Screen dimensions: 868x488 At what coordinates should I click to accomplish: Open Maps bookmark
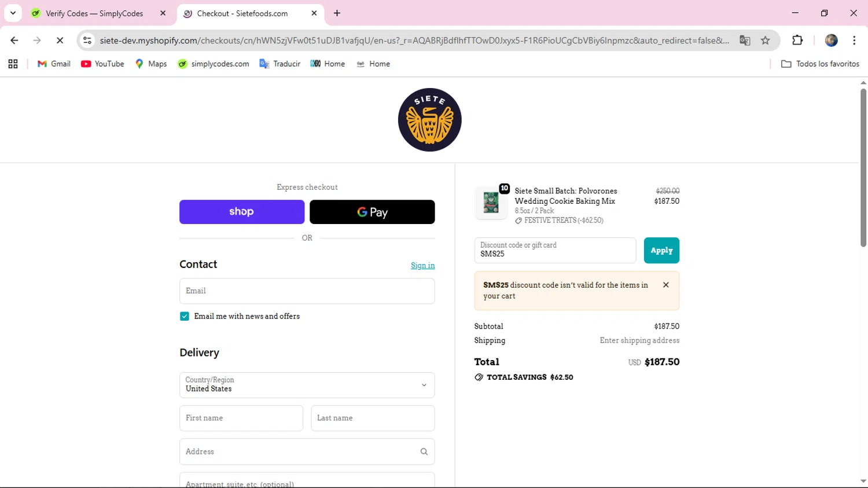(x=151, y=64)
